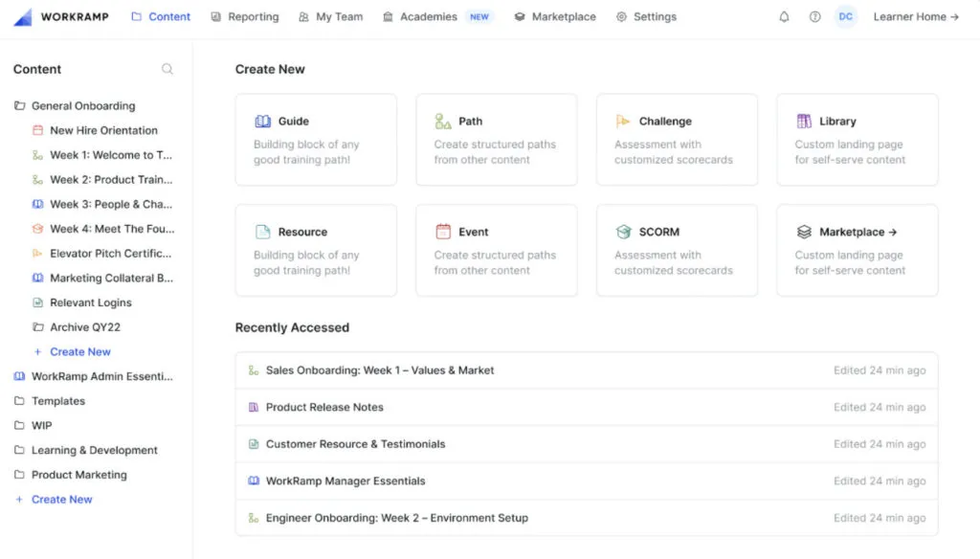Viewport: 980px width, 559px height.
Task: Open Sales Onboarding: Week 1 – Values & Market
Action: tap(587, 370)
